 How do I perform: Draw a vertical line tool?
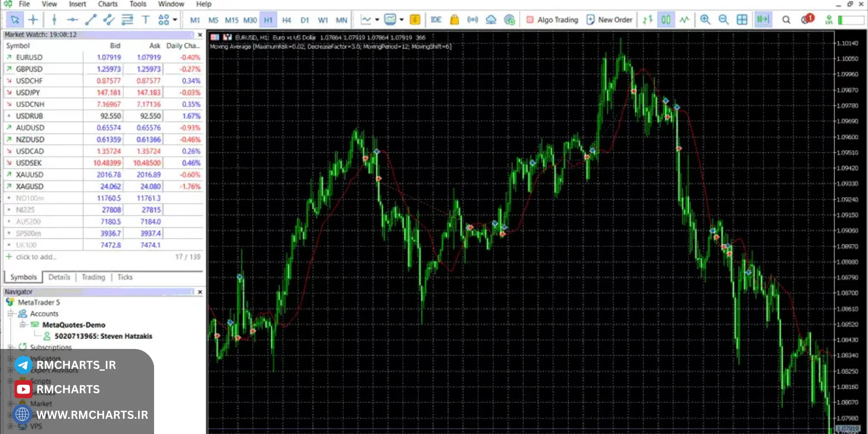(x=54, y=20)
